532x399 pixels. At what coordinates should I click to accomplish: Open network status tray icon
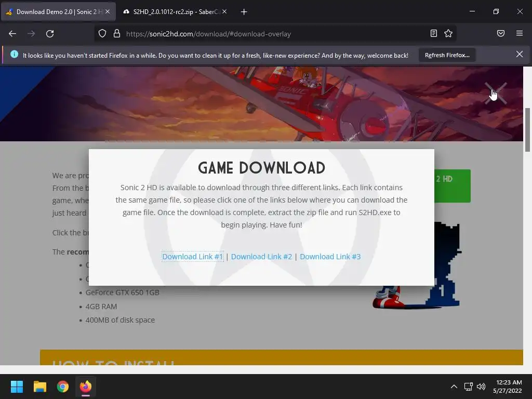468,387
